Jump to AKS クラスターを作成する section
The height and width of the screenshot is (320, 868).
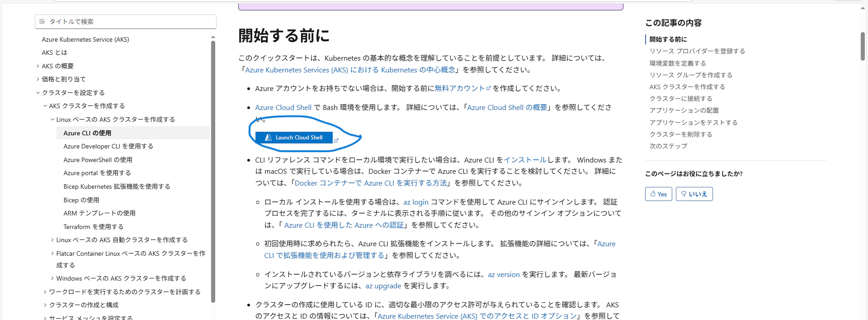coord(687,87)
